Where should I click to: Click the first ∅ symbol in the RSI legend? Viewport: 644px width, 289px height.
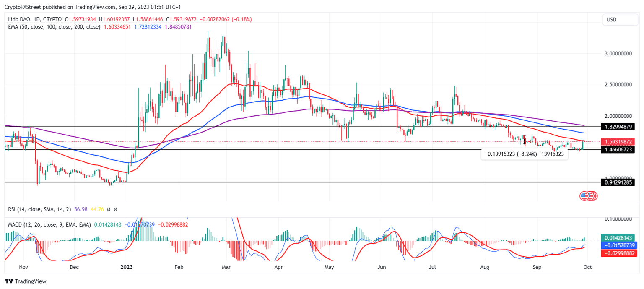(x=108, y=210)
